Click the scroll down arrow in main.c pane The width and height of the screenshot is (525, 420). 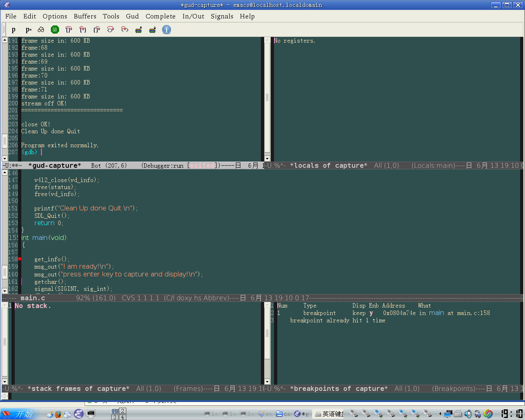click(x=5, y=291)
